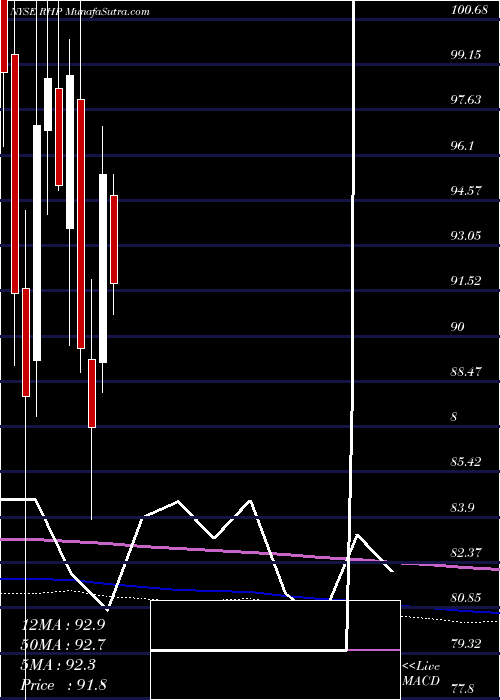Click the 82.37 price axis label

coord(466,553)
